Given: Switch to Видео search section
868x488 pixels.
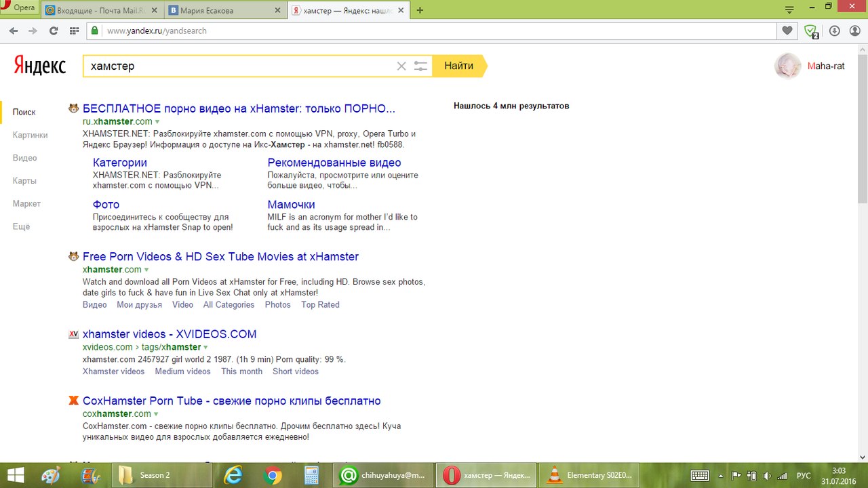Looking at the screenshot, I should coord(25,158).
